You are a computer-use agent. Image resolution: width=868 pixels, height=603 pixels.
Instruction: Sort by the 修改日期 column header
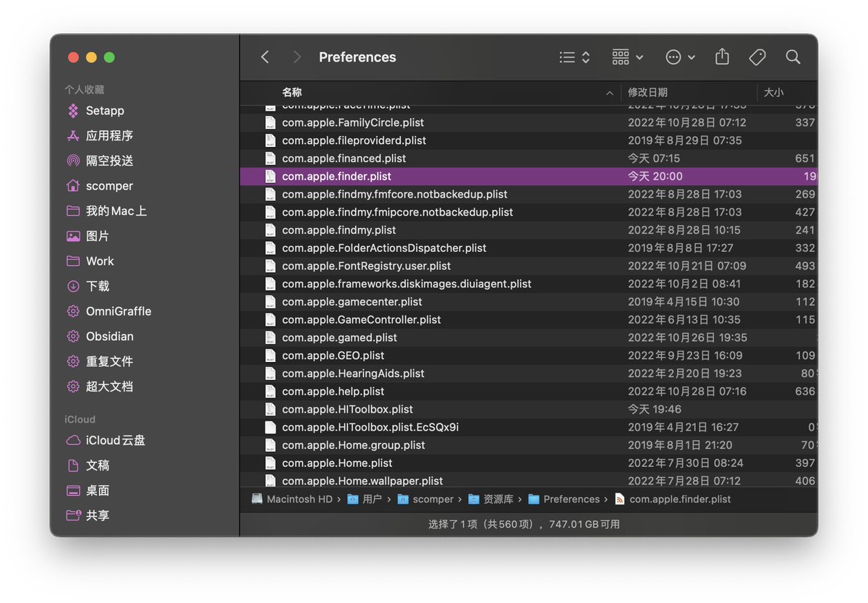[647, 93]
